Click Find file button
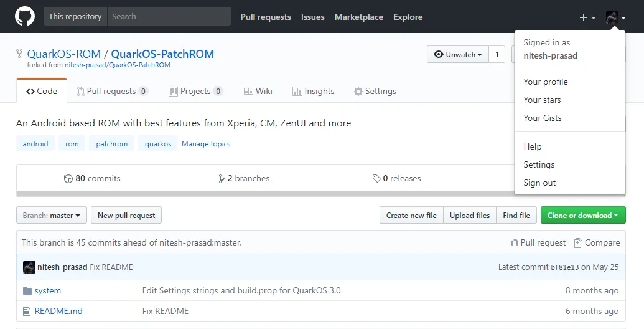 click(x=516, y=215)
